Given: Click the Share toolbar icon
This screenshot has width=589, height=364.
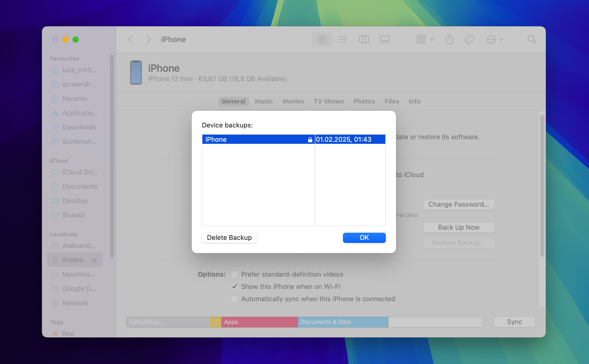Looking at the screenshot, I should pyautogui.click(x=449, y=40).
